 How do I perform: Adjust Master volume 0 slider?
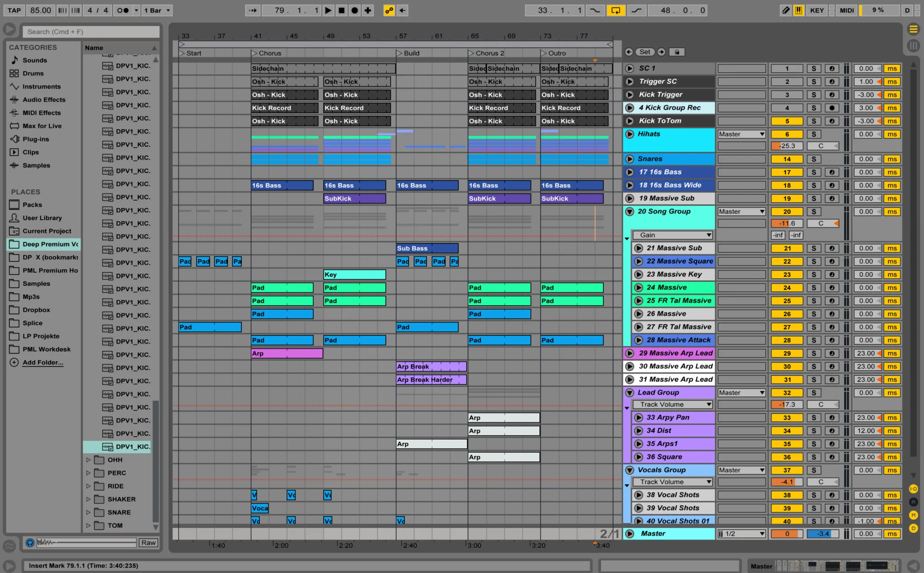(x=787, y=534)
